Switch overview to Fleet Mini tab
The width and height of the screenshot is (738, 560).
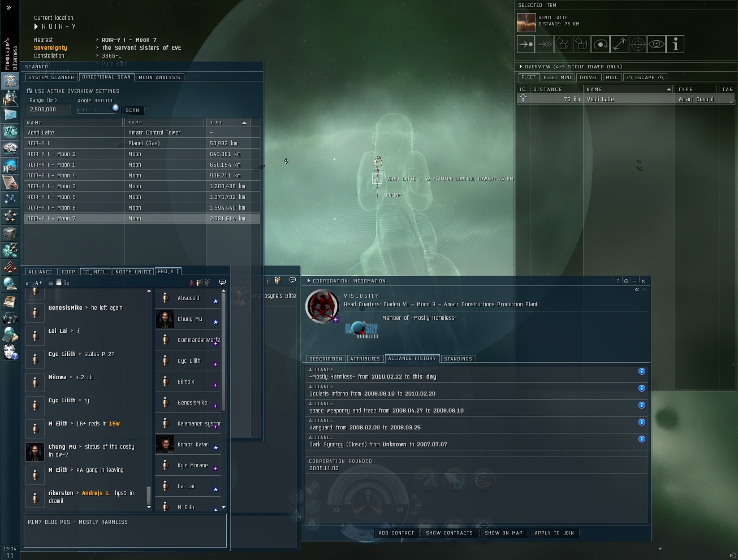click(558, 77)
